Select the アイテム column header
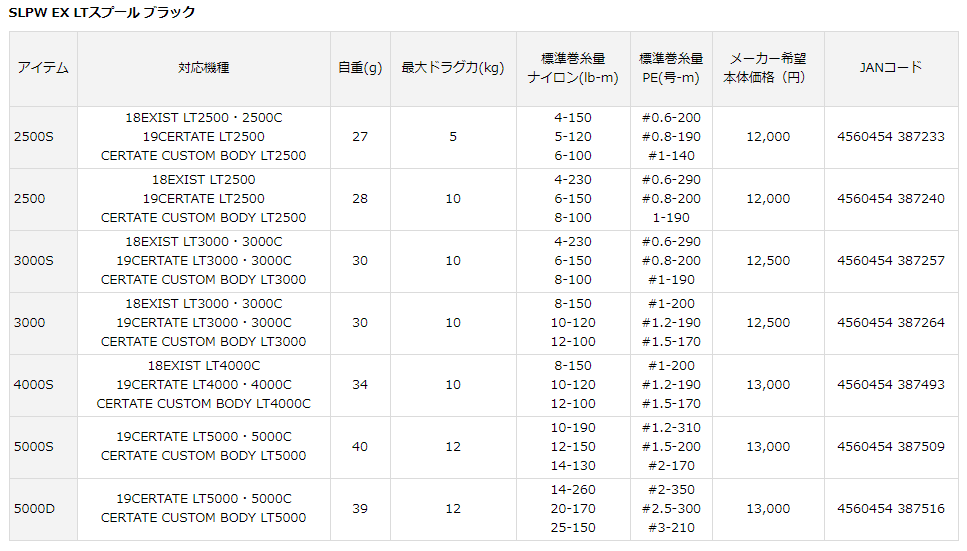 click(43, 68)
